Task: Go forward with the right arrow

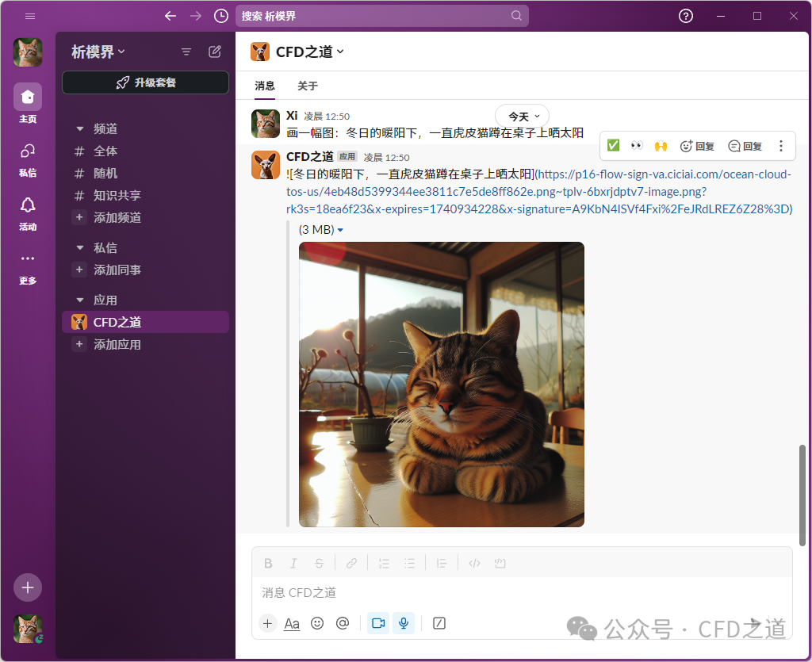Action: [x=196, y=16]
